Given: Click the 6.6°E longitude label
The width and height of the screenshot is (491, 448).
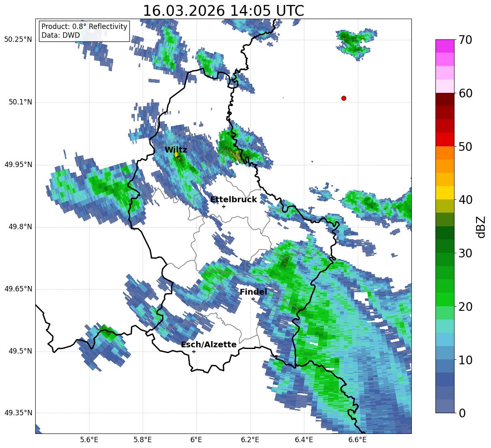Looking at the screenshot, I should pos(357,440).
